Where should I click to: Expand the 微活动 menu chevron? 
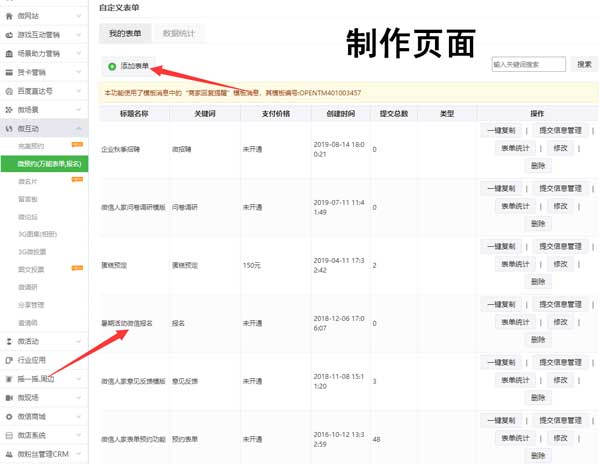tap(78, 341)
